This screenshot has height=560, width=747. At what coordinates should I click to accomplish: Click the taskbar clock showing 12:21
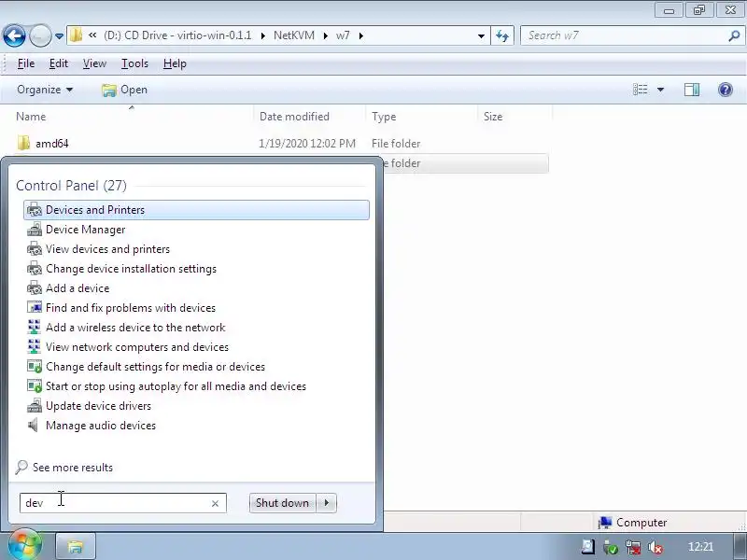click(x=700, y=547)
